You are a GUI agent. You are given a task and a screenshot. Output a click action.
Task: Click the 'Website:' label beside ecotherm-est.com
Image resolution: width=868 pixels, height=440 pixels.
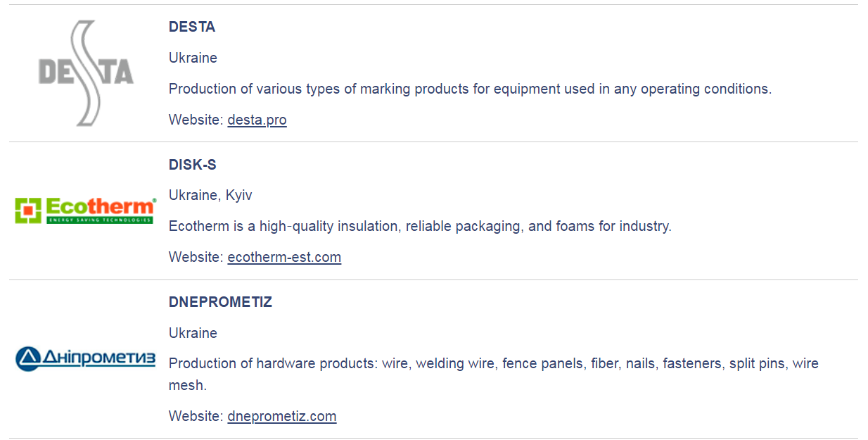[x=196, y=257]
